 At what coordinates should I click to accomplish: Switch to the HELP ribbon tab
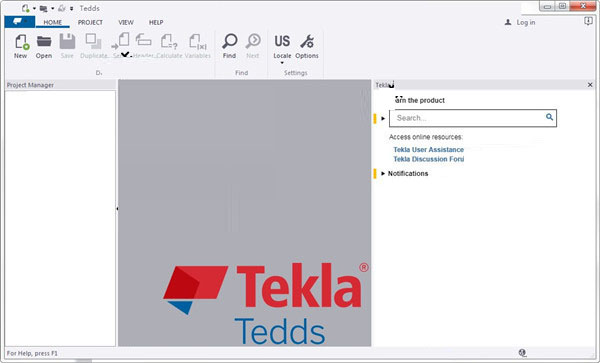tap(156, 22)
